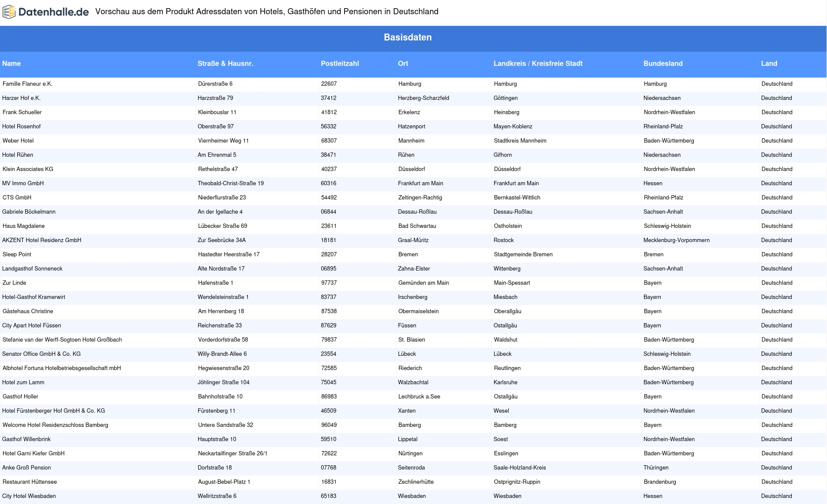Select the Ort column header
This screenshot has width=827, height=504.
[x=403, y=64]
